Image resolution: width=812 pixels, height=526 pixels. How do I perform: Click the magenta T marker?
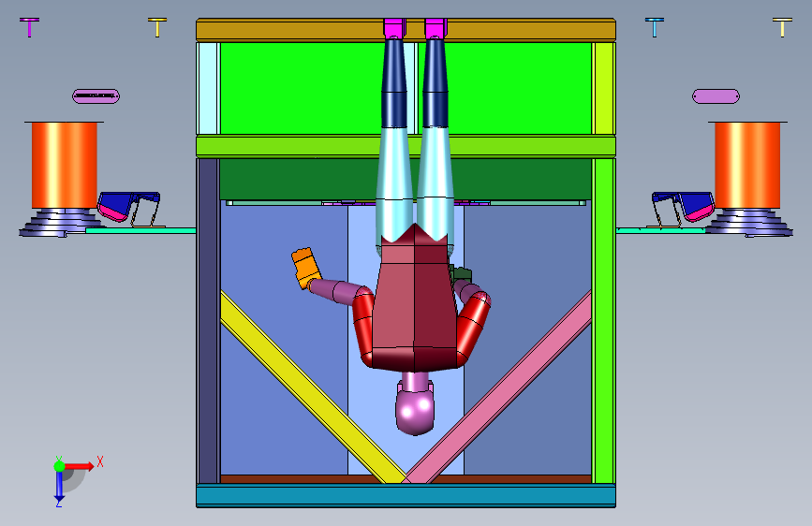tap(30, 27)
